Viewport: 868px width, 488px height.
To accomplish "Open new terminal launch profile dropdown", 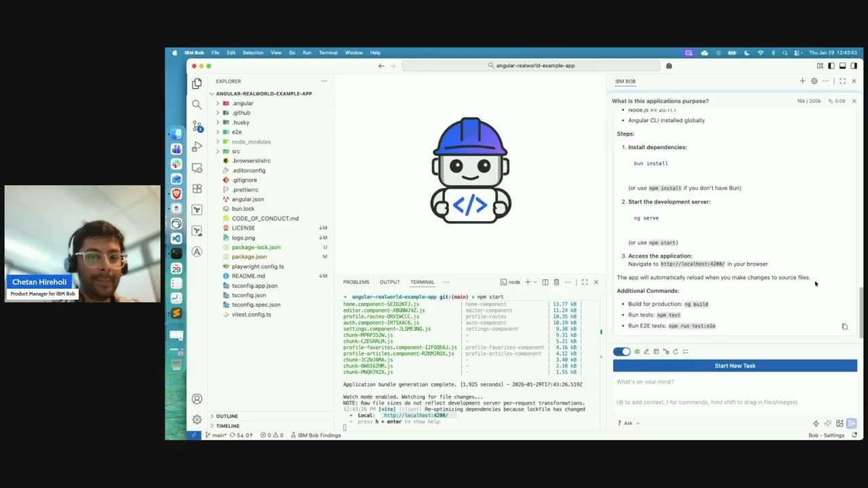I will 535,282.
